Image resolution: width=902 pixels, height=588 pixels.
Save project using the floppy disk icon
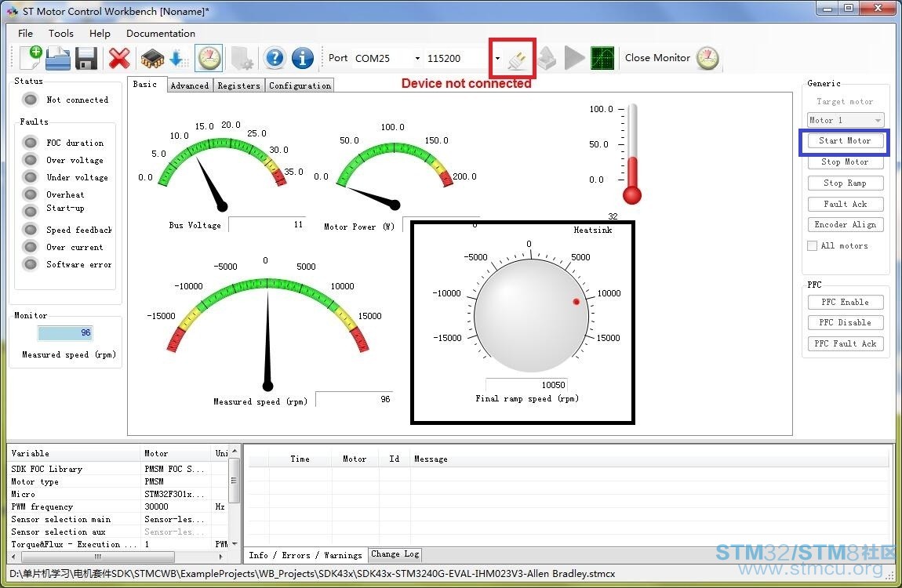[85, 58]
